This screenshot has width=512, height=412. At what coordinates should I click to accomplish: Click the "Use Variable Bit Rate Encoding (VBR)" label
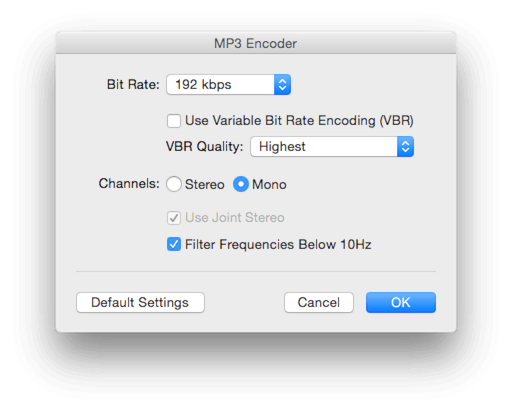click(x=299, y=121)
